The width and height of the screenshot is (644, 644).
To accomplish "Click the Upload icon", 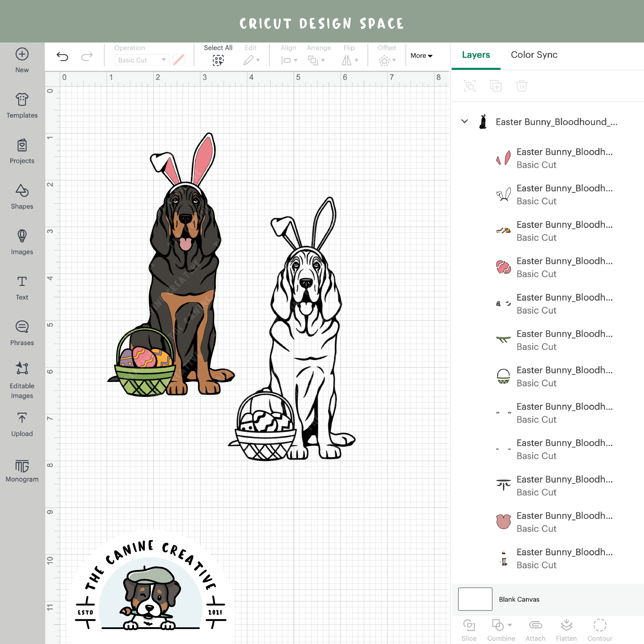I will click(22, 423).
